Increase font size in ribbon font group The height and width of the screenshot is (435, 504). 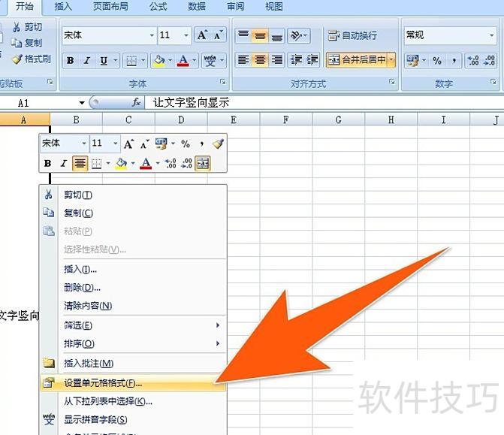pyautogui.click(x=203, y=35)
